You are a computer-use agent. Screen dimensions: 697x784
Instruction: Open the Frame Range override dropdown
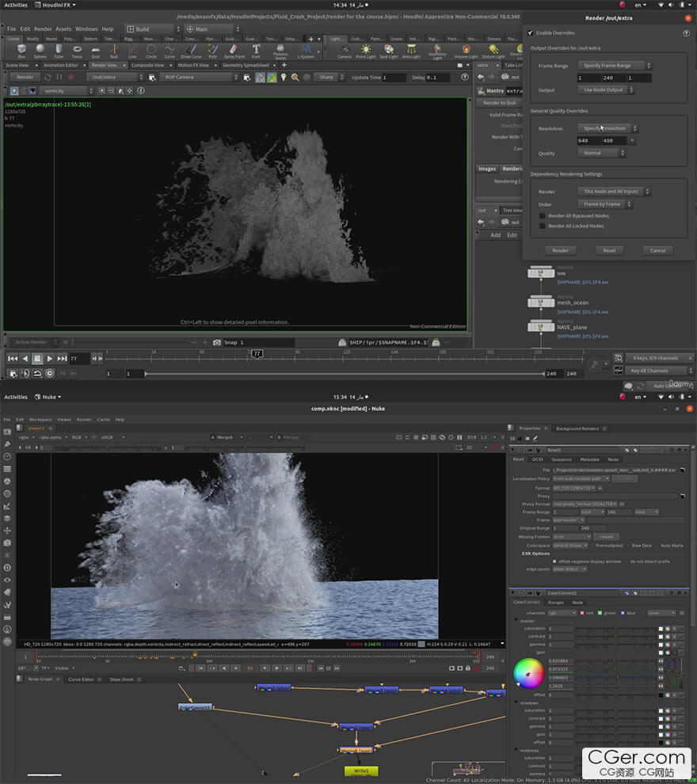point(615,66)
